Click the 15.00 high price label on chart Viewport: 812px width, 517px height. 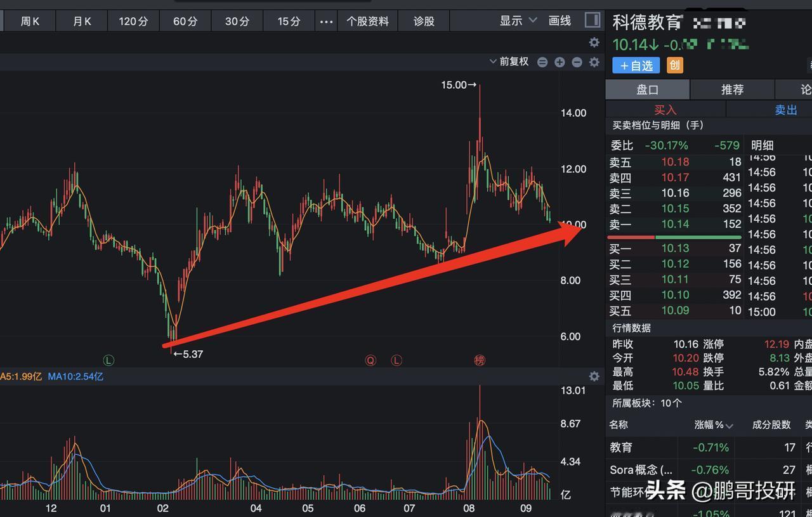coord(459,85)
